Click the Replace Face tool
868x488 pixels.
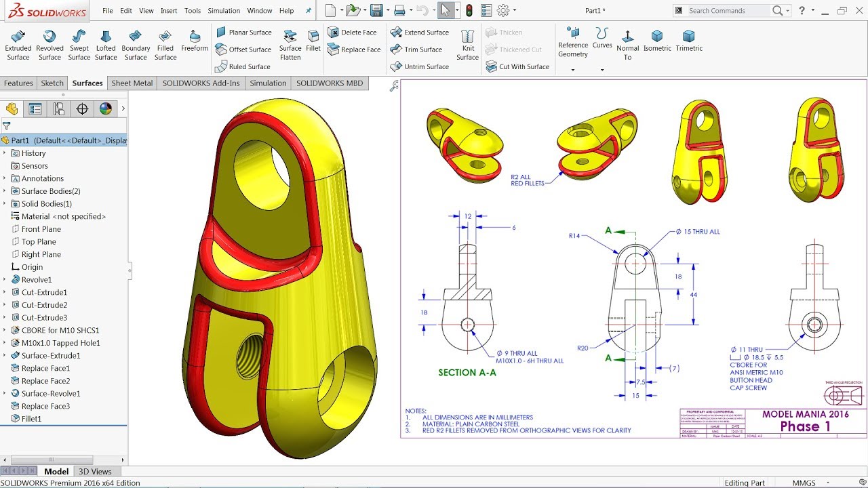coord(354,49)
